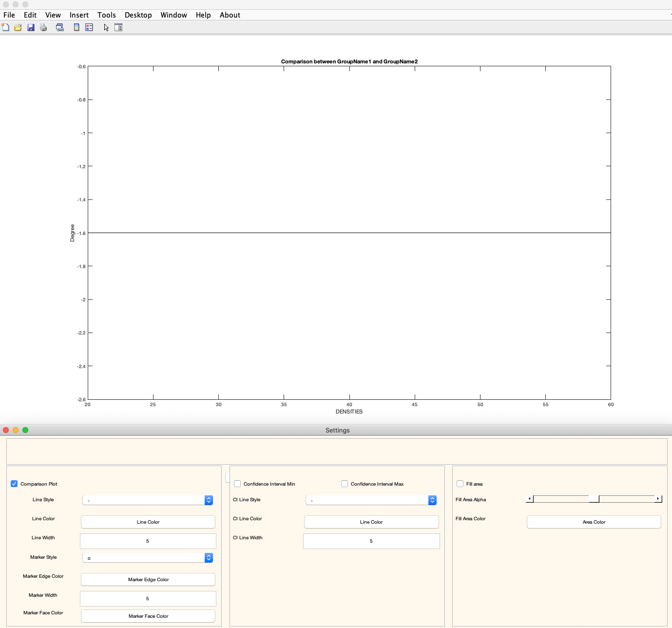The height and width of the screenshot is (628, 672).
Task: Insert a legend into the plot
Action: (89, 27)
